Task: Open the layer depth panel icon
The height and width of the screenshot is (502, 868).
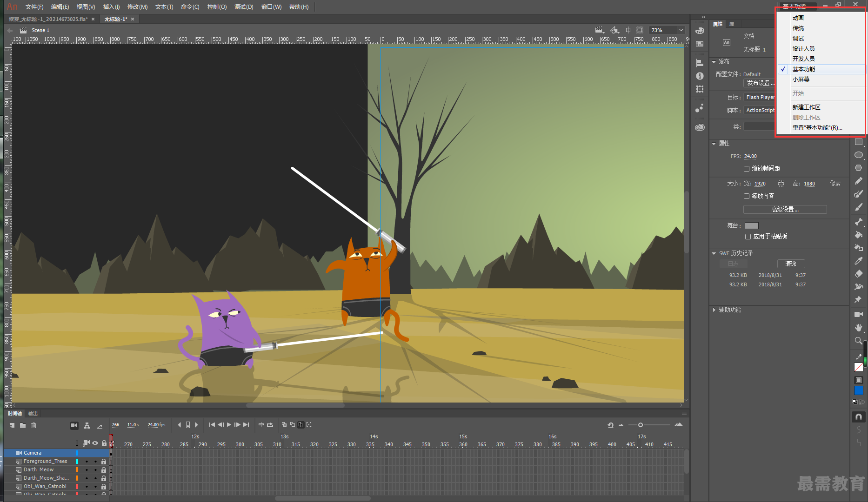Action: click(99, 426)
